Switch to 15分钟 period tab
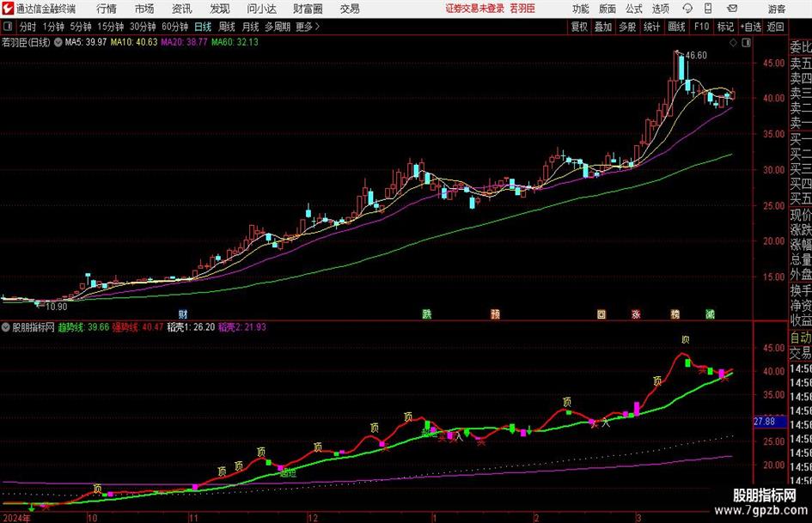The height and width of the screenshot is (523, 812). click(x=111, y=27)
